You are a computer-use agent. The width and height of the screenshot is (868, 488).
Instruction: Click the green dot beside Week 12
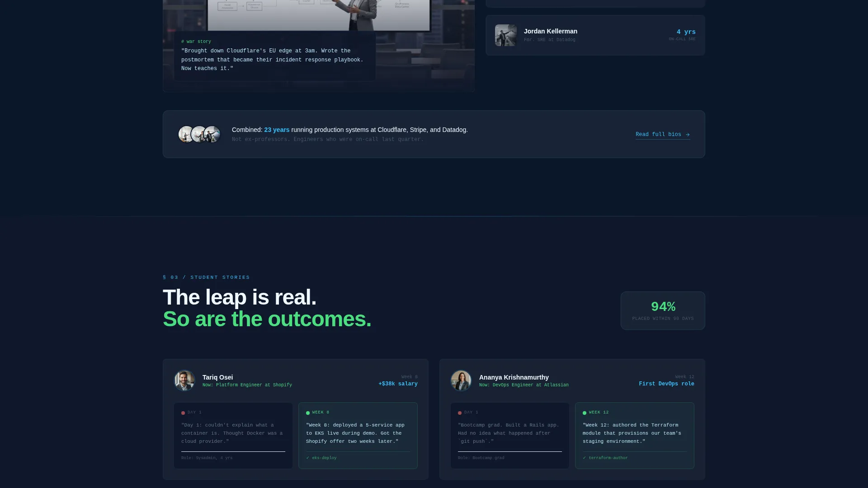coord(585,413)
